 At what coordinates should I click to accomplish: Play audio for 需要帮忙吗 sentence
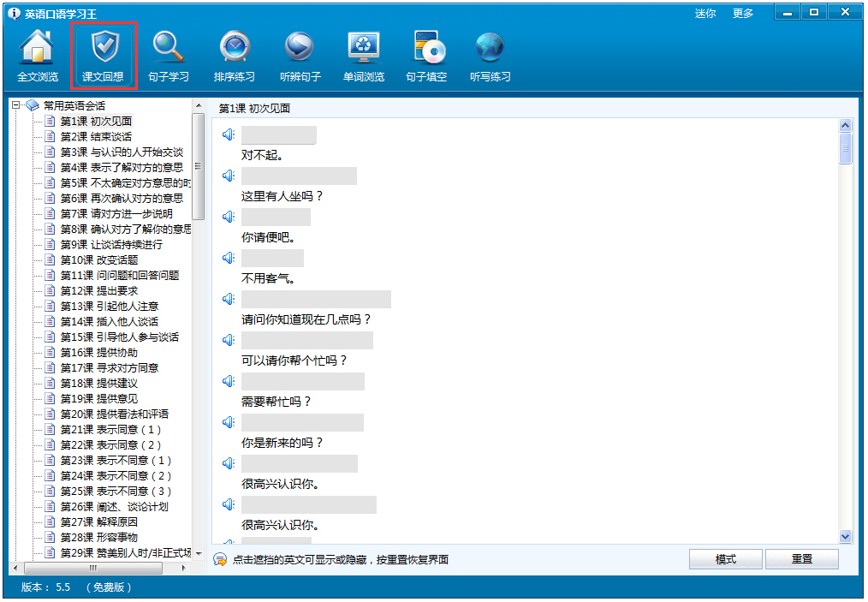pos(228,381)
